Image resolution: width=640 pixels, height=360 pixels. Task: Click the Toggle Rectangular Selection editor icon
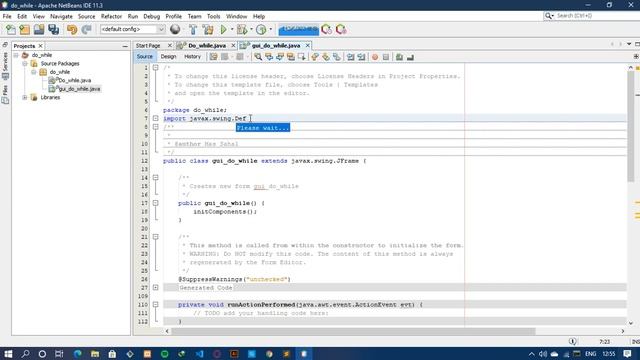302,57
